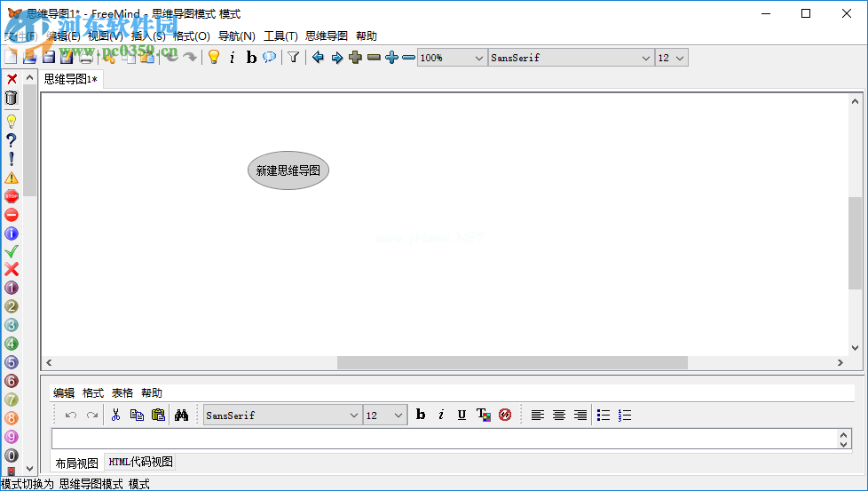The image size is (868, 491).
Task: Add the priority 7 number icon
Action: pos(12,400)
